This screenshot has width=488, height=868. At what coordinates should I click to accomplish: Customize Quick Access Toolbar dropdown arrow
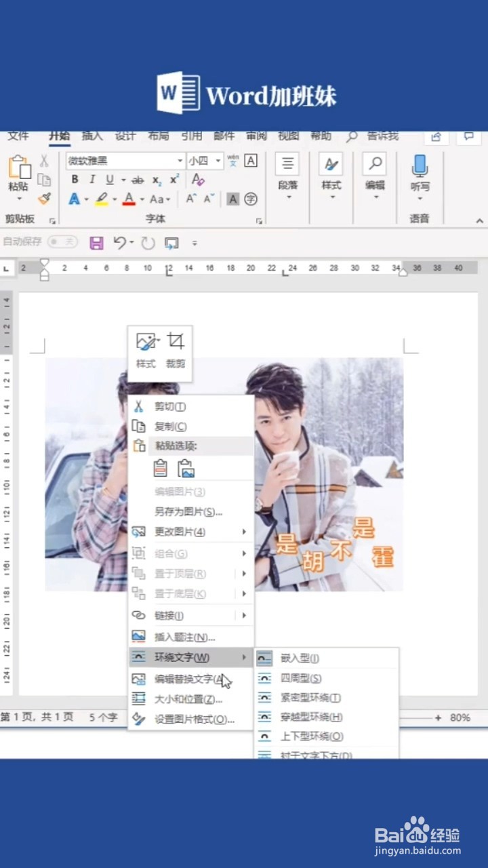(195, 243)
